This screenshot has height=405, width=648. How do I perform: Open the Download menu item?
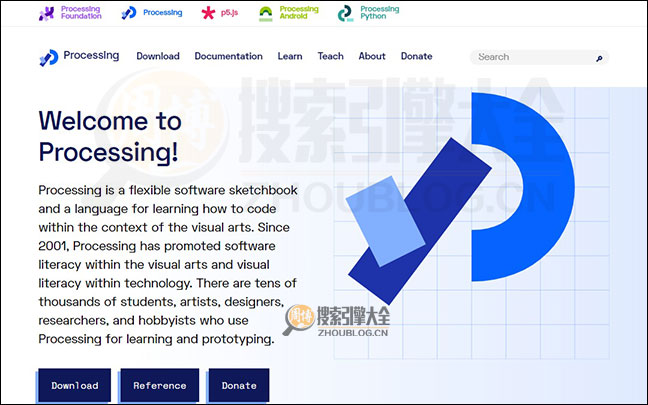(158, 56)
